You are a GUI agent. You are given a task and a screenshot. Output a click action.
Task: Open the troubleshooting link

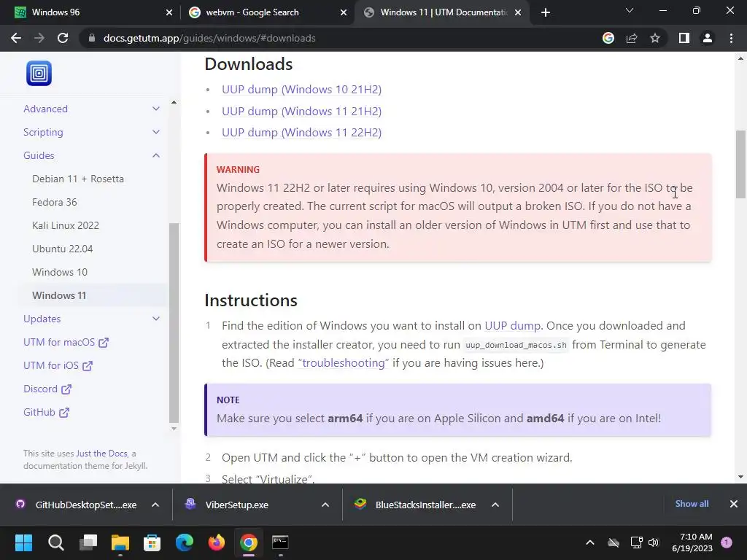click(344, 363)
